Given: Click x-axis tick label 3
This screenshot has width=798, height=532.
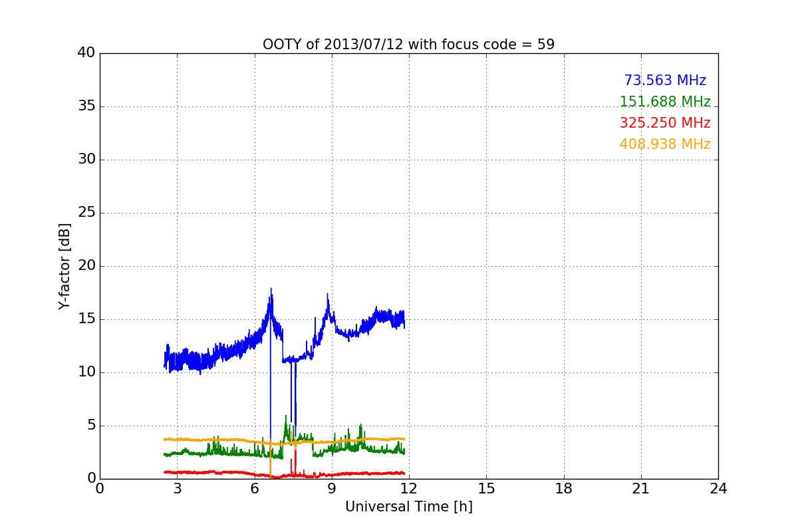Looking at the screenshot, I should coord(177,489).
